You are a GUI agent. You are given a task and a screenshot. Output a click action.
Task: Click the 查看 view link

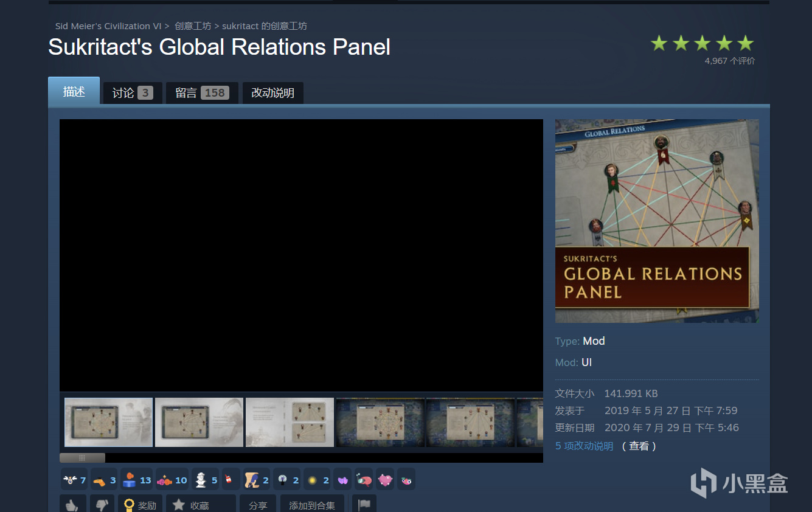point(639,446)
